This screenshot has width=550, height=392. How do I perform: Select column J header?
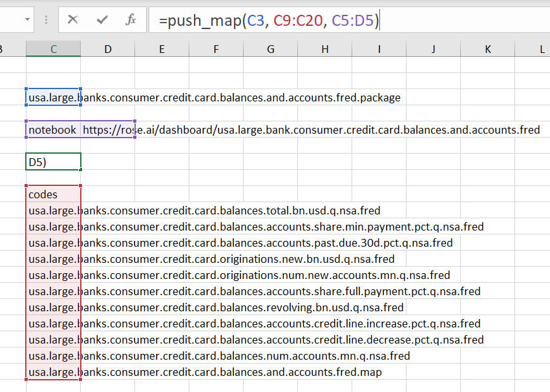434,48
